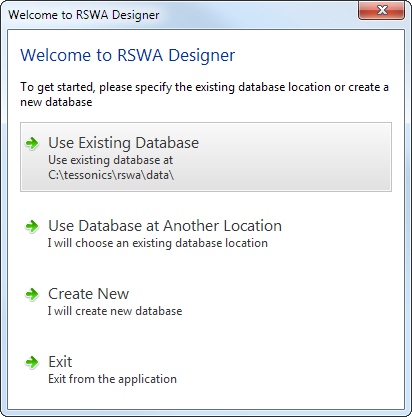Click blank space below the Exit option
The image size is (412, 417).
(206, 398)
